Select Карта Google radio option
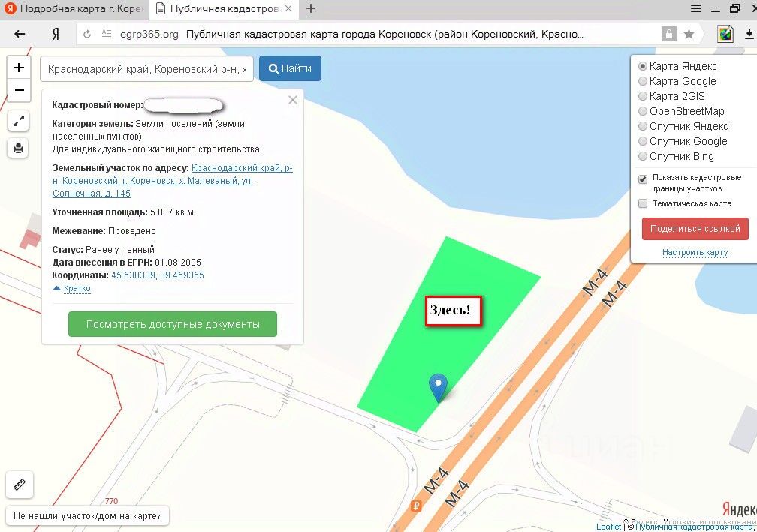 point(643,81)
